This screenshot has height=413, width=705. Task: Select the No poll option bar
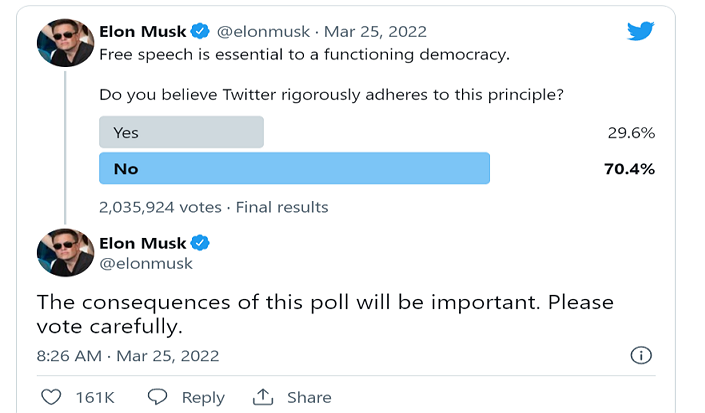point(294,168)
